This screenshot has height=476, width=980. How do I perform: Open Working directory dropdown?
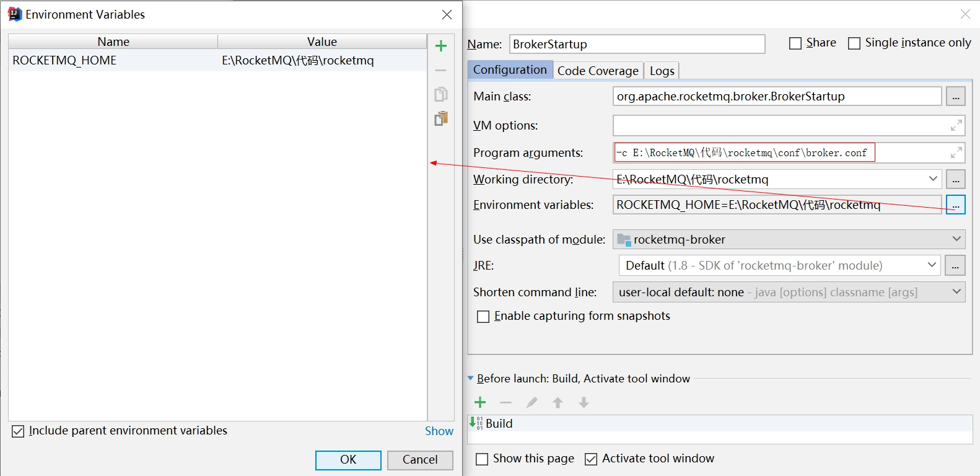tap(933, 179)
